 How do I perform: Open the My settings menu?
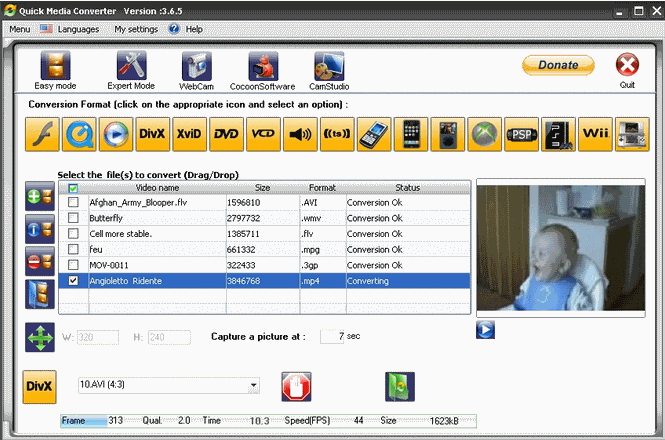point(136,29)
